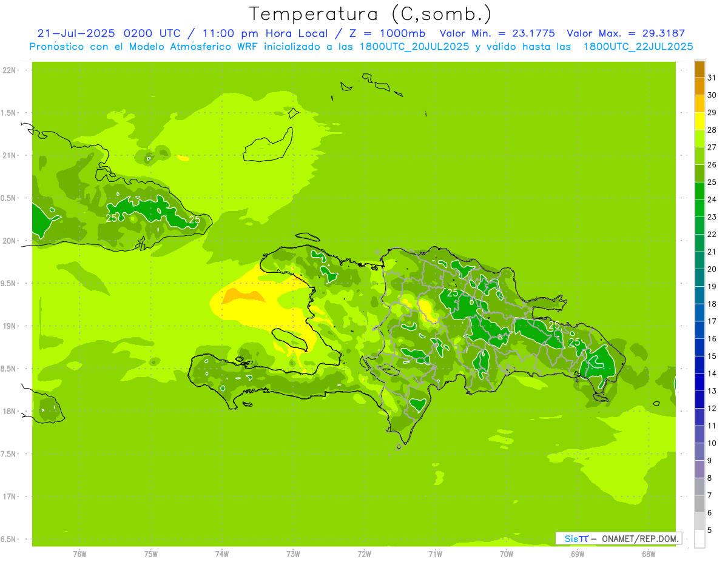
Task: Click the 1800UTC_22JUL2025 valid-until time
Action: tap(638, 47)
